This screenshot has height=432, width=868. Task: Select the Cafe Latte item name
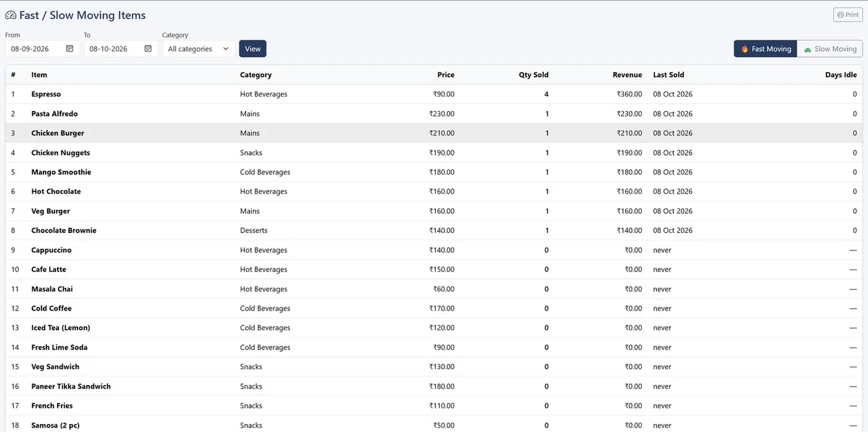tap(49, 270)
